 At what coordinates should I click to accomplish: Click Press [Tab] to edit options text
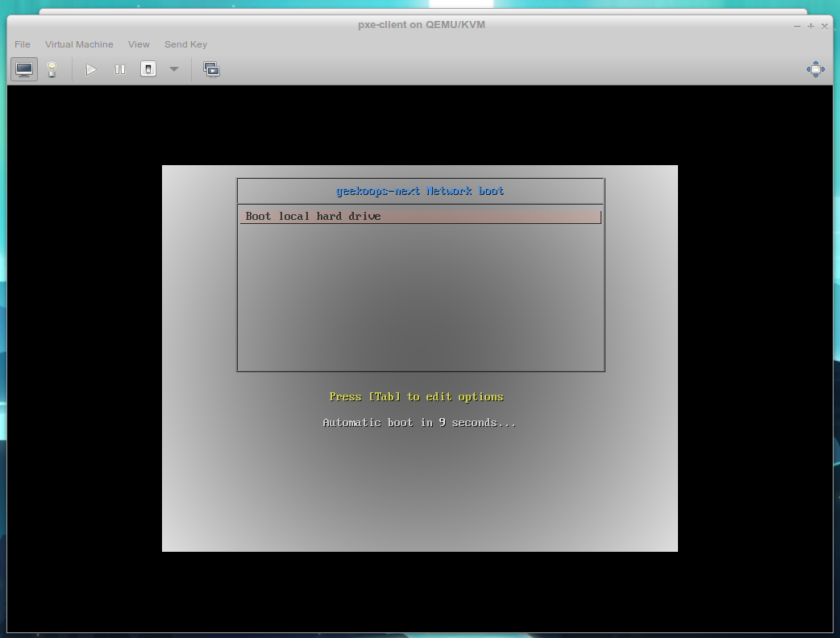tap(416, 396)
